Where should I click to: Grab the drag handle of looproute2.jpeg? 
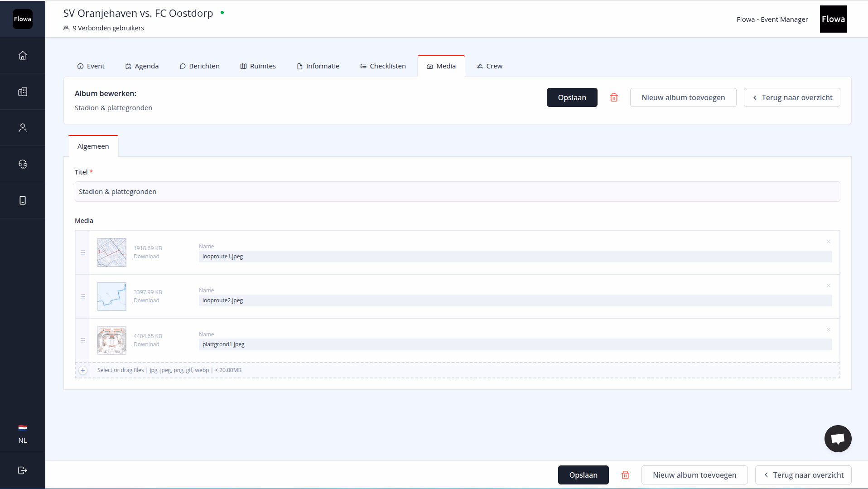tap(83, 296)
